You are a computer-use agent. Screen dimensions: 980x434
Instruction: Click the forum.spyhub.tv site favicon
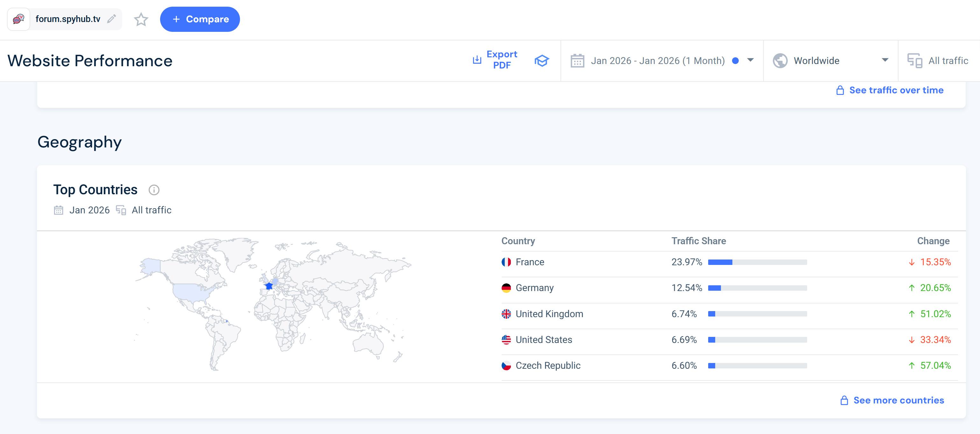point(19,19)
